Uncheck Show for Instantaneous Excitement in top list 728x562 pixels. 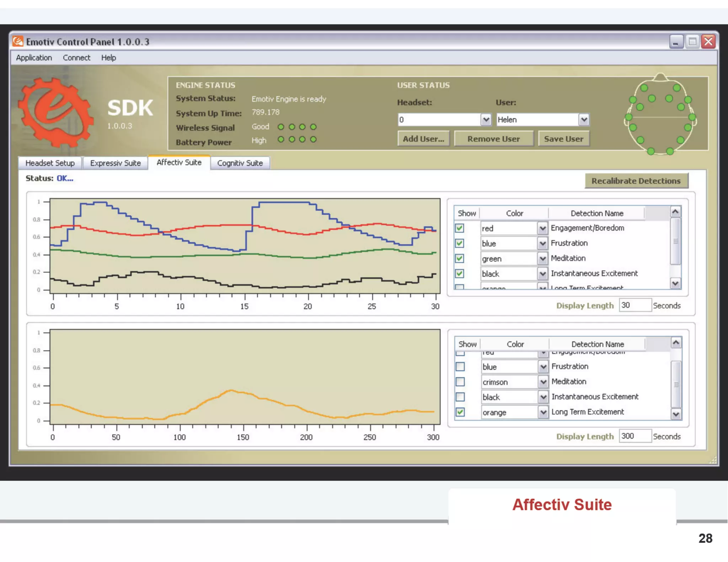(460, 274)
